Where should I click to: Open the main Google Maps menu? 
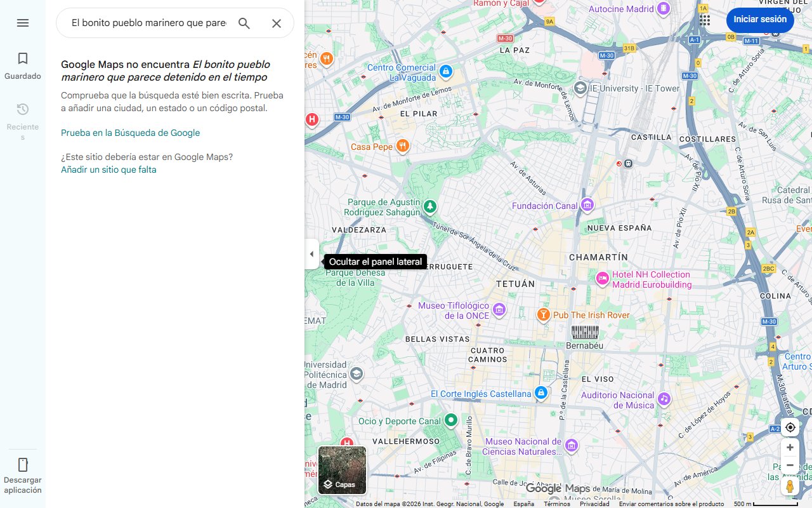23,23
